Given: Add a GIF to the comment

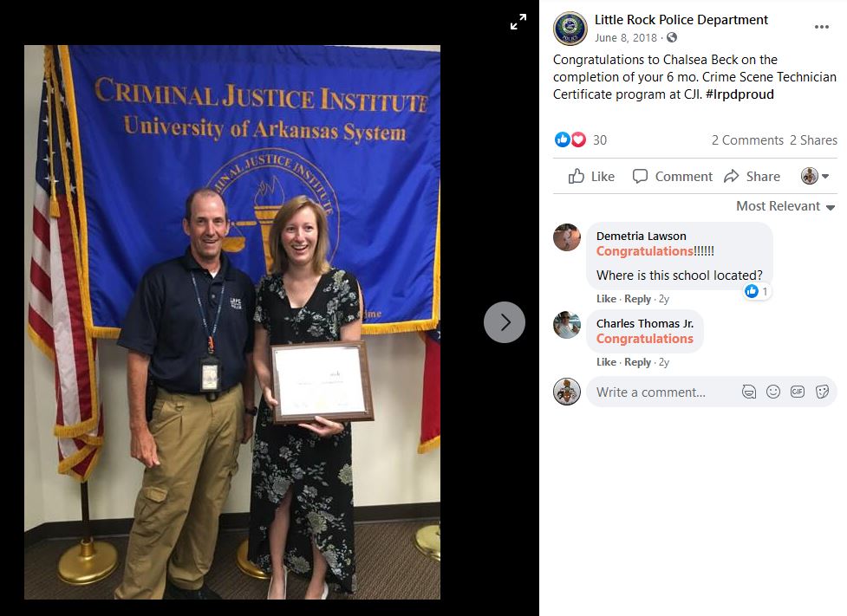Looking at the screenshot, I should 798,392.
